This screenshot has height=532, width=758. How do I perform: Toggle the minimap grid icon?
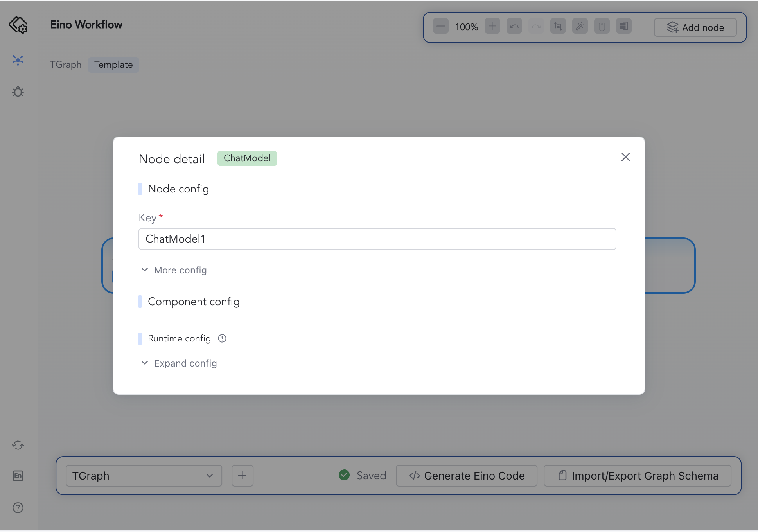tap(623, 27)
